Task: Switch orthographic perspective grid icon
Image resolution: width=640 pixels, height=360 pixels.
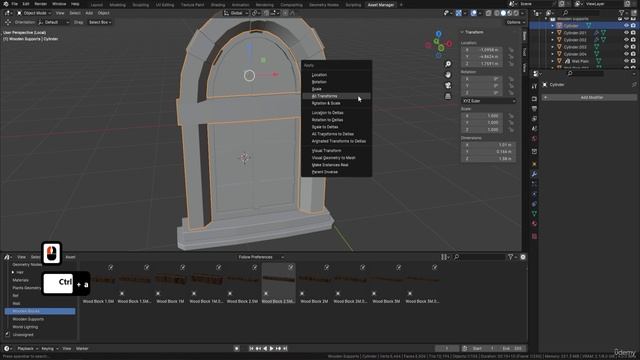Action: pos(448,96)
